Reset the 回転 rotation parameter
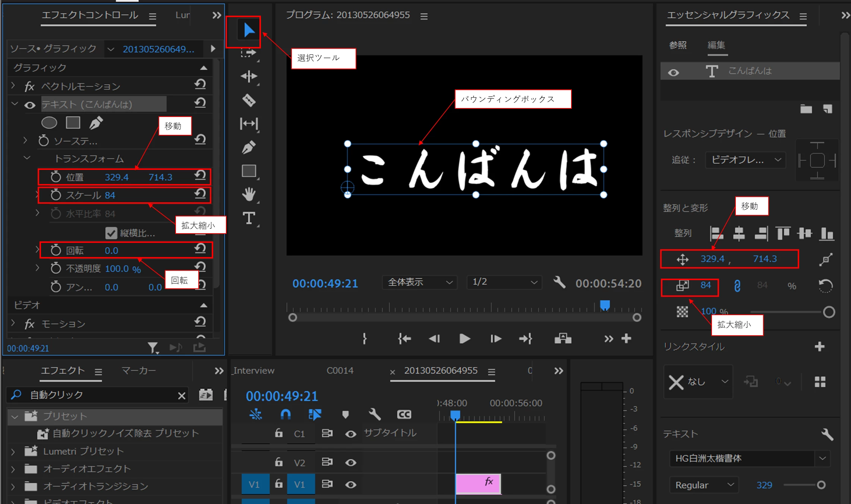 (x=200, y=249)
